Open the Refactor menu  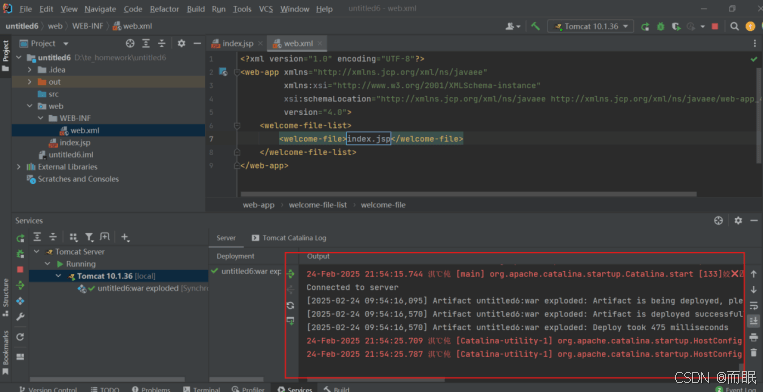pyautogui.click(x=164, y=9)
